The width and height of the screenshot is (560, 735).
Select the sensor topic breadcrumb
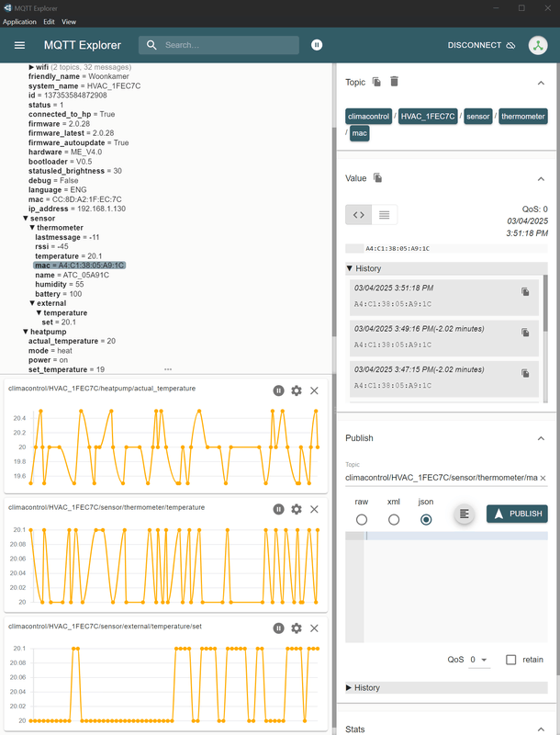[477, 117]
